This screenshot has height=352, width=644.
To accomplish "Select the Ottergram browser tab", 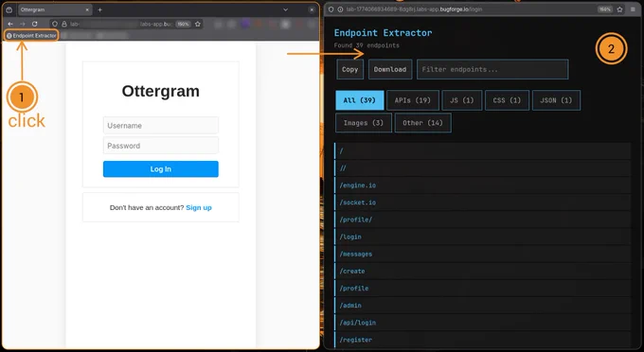I will (x=55, y=9).
